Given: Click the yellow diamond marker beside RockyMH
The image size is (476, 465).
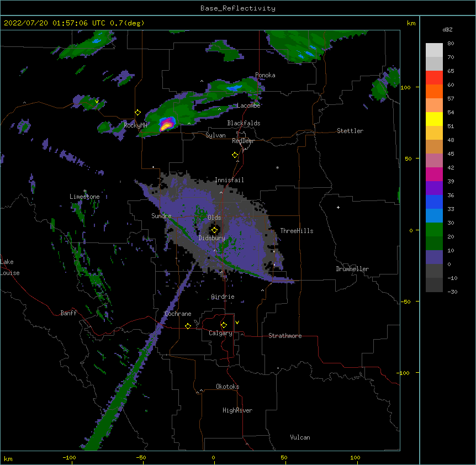Looking at the screenshot, I should (138, 113).
